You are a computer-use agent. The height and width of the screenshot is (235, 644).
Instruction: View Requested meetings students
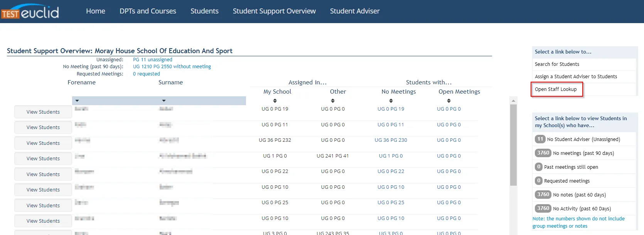567,181
